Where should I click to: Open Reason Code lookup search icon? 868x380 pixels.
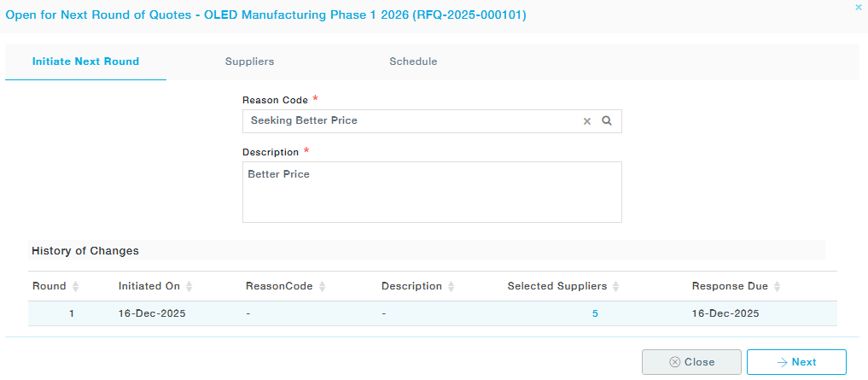(x=607, y=121)
